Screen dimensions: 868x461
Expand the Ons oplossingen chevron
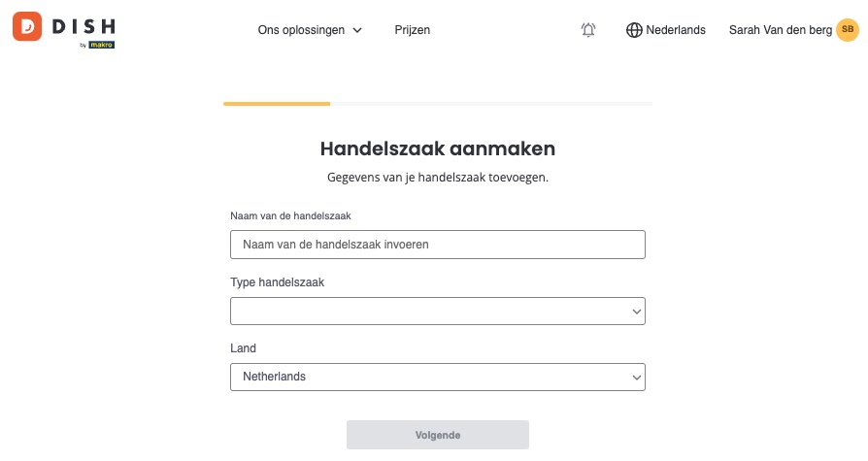pos(357,30)
